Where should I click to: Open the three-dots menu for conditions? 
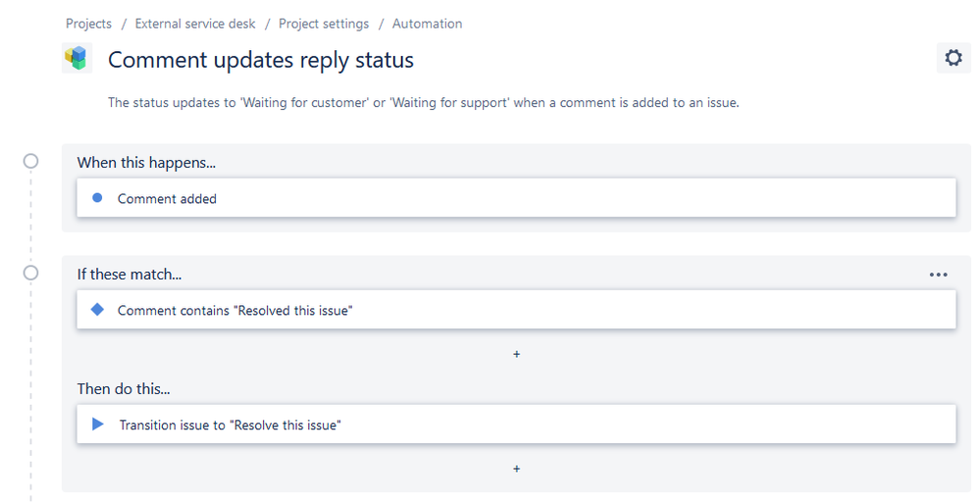point(938,276)
